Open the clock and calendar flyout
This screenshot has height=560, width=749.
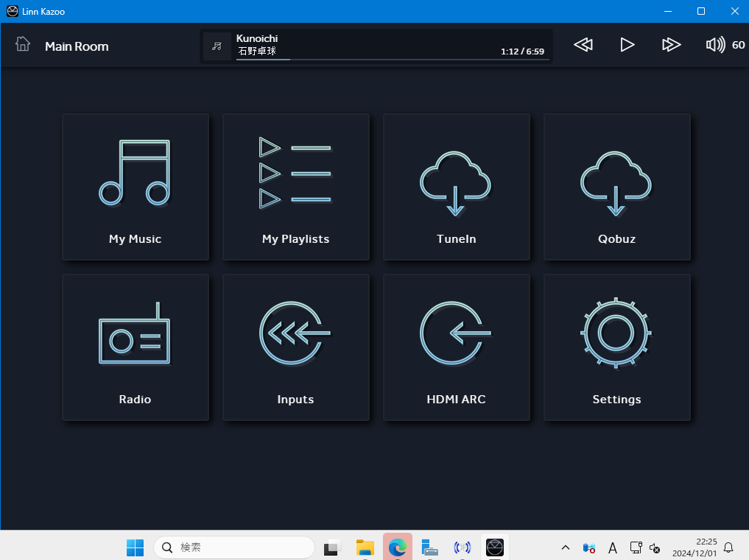pos(695,547)
